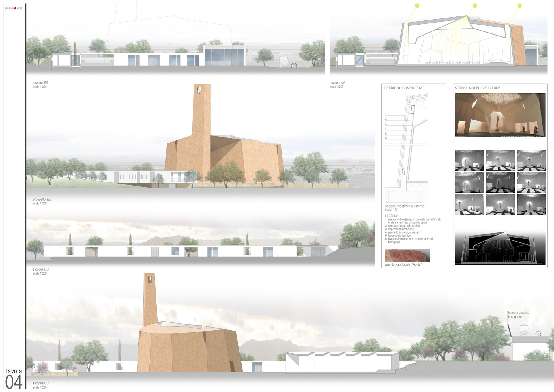
Task: Click the small car beside the bus in sezione CC
Action: [x=538, y=333]
